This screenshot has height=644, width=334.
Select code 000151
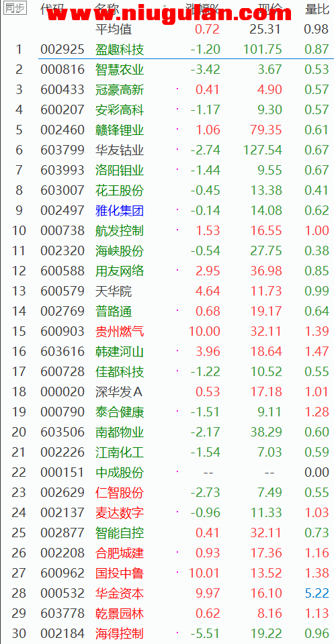tap(62, 472)
